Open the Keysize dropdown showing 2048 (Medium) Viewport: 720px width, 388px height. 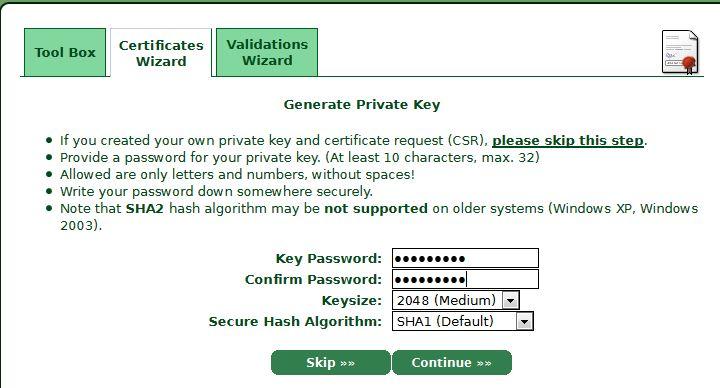pos(456,300)
